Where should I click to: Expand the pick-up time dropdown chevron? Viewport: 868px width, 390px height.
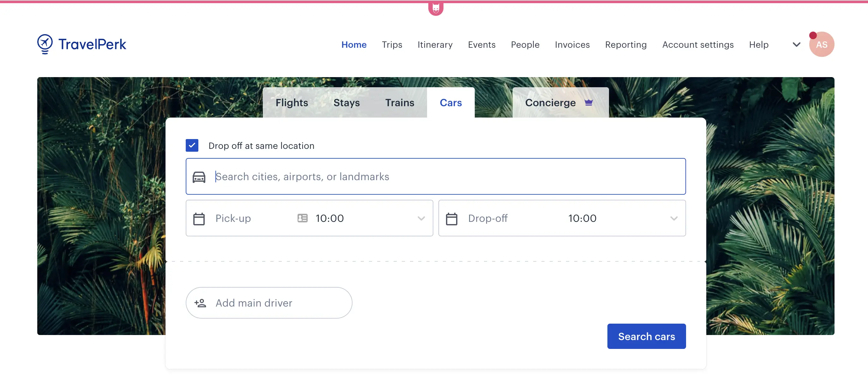pyautogui.click(x=421, y=218)
